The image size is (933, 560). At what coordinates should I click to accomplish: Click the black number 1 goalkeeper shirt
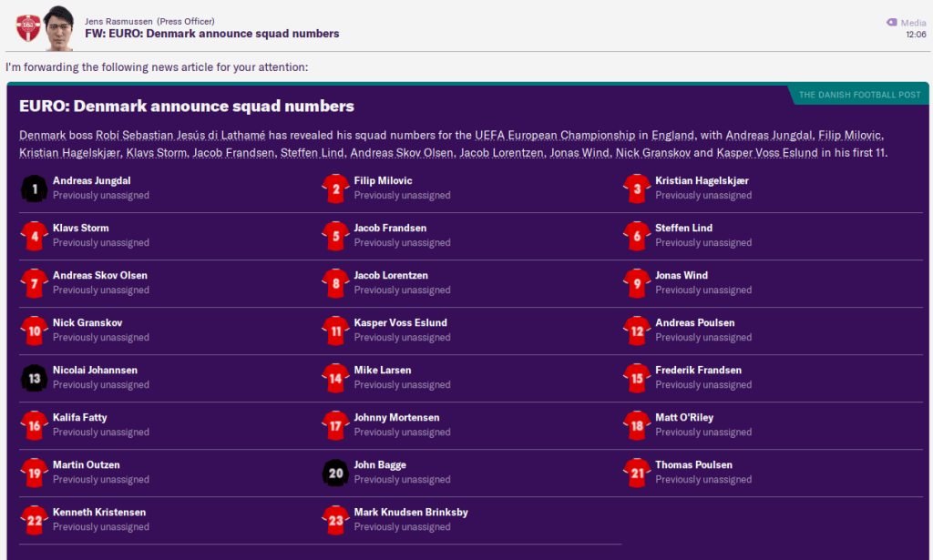34,188
